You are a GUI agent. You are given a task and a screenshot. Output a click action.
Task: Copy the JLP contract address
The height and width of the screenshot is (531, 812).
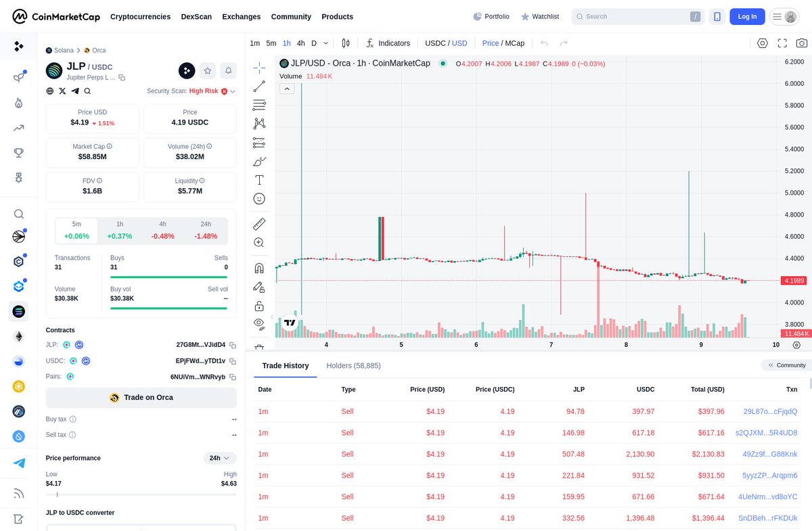232,345
